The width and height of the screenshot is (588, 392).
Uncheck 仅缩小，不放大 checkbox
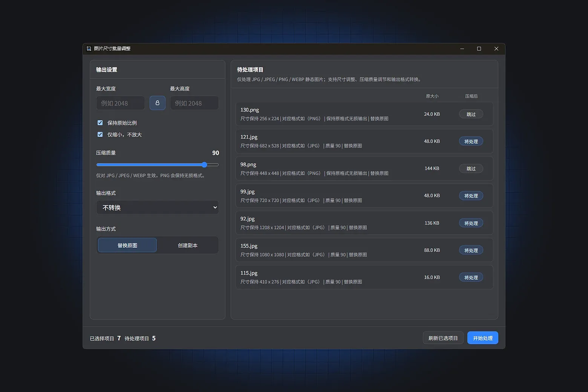[100, 135]
